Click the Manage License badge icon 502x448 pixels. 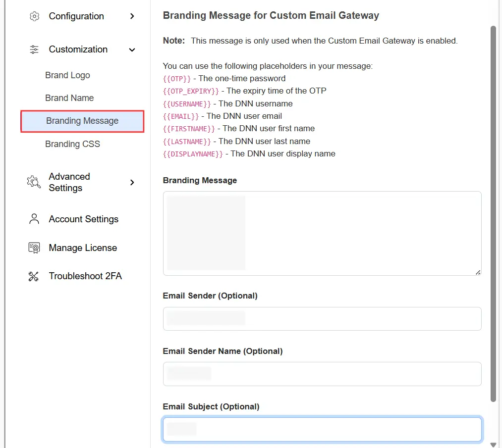[33, 248]
